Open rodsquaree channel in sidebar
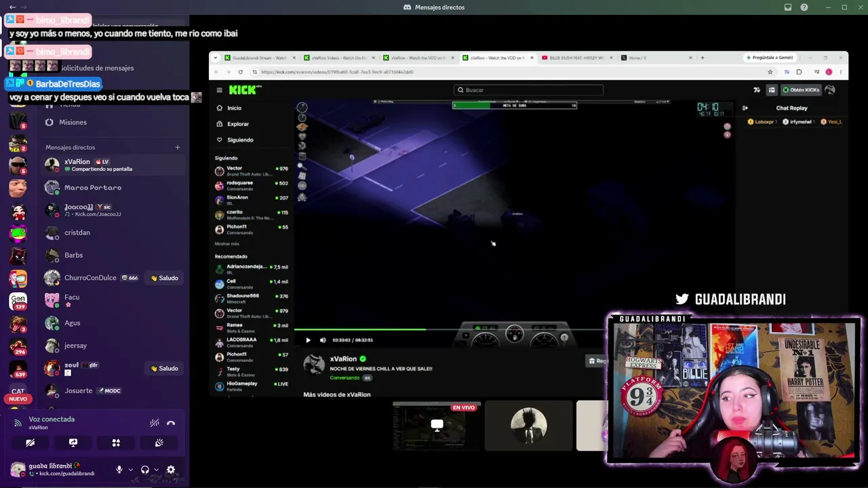The width and height of the screenshot is (868, 488). pos(252,185)
